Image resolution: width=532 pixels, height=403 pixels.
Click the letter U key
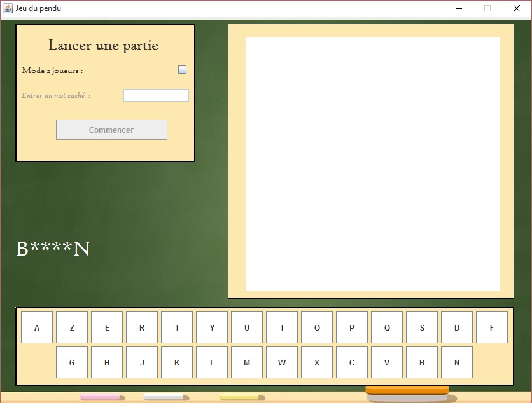[247, 327]
